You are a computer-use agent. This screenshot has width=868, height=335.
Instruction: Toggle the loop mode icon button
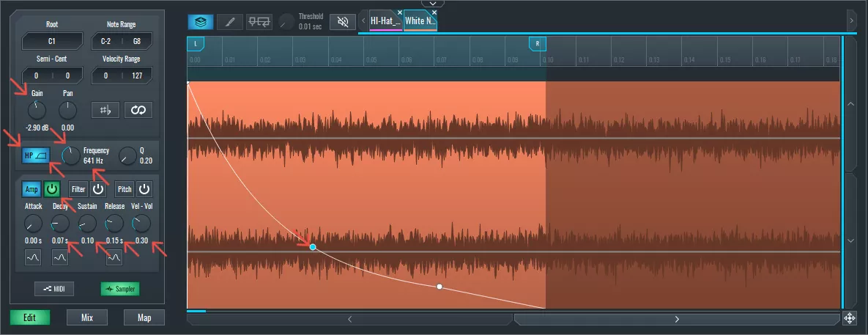(x=138, y=110)
